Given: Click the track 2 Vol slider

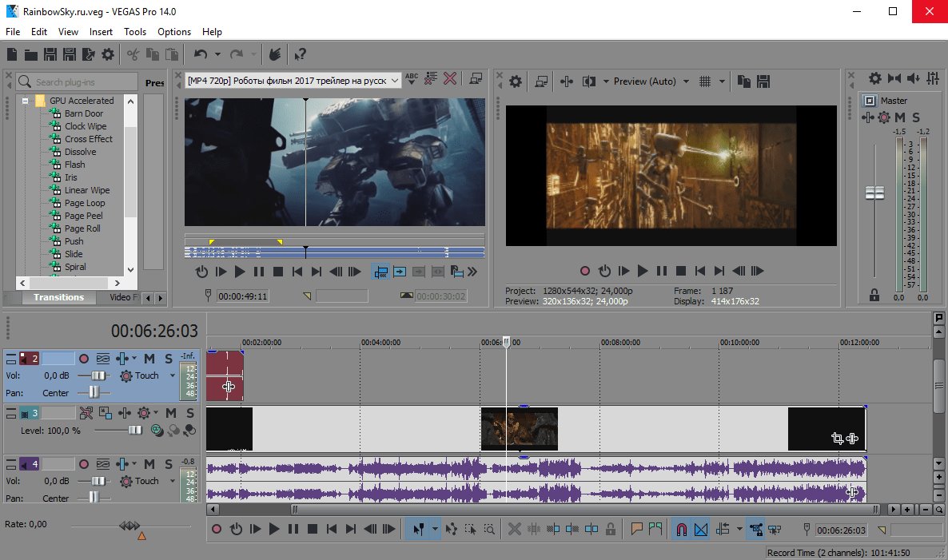Looking at the screenshot, I should [x=99, y=375].
